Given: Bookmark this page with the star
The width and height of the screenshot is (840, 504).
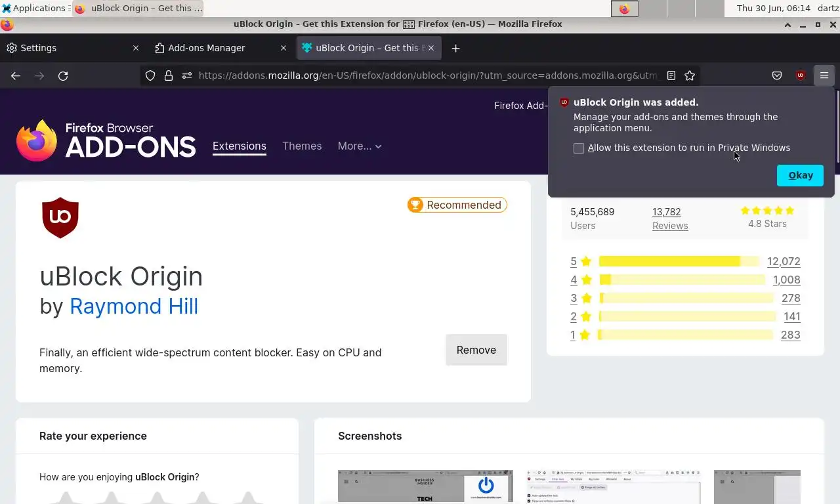Looking at the screenshot, I should coord(690,75).
